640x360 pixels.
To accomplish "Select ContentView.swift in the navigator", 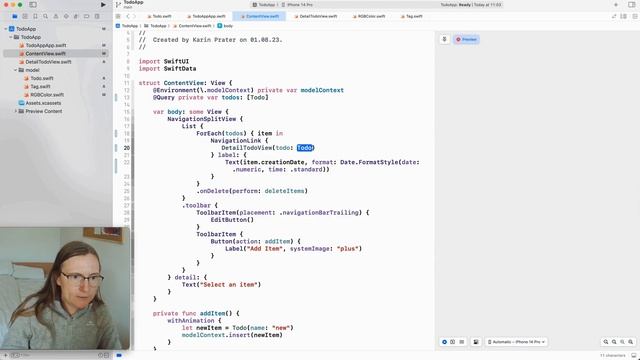I will pos(45,53).
